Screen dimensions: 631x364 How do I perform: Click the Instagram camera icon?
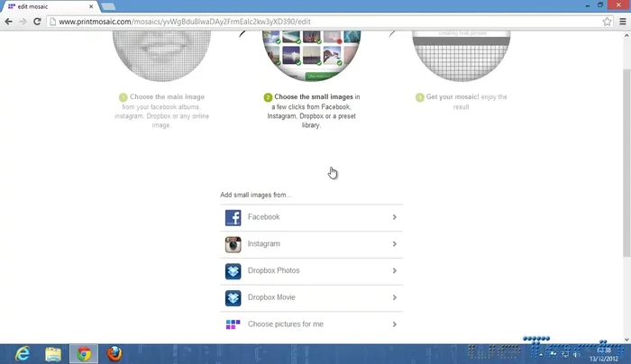233,244
